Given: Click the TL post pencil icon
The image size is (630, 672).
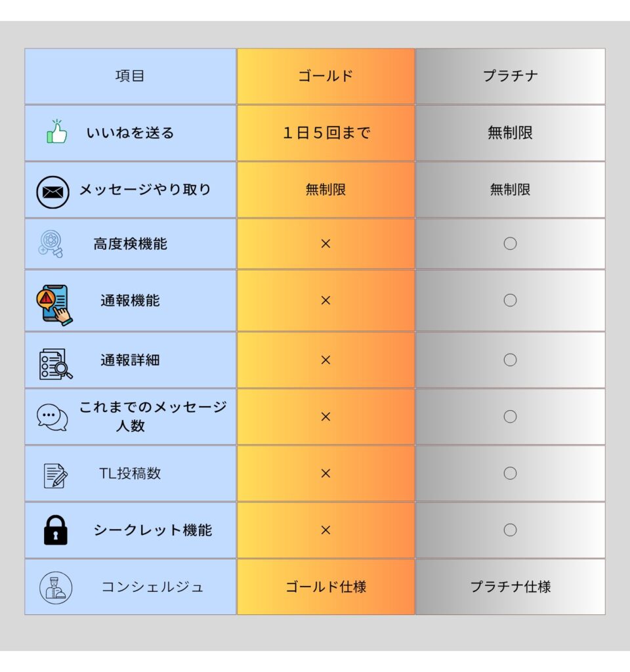Looking at the screenshot, I should click(x=55, y=475).
